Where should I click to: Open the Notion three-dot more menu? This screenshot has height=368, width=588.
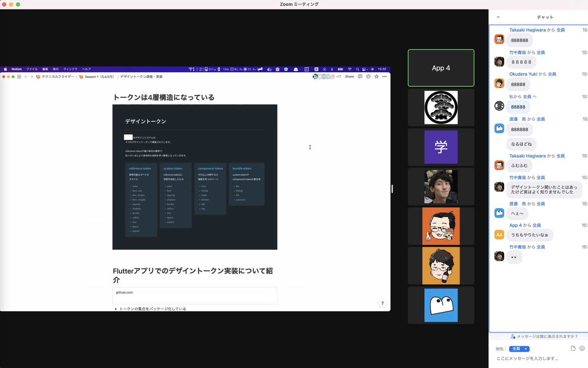click(x=384, y=76)
